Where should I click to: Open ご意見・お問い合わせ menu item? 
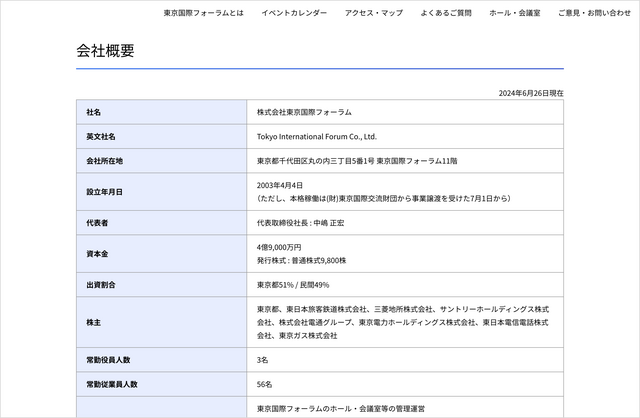(x=594, y=13)
